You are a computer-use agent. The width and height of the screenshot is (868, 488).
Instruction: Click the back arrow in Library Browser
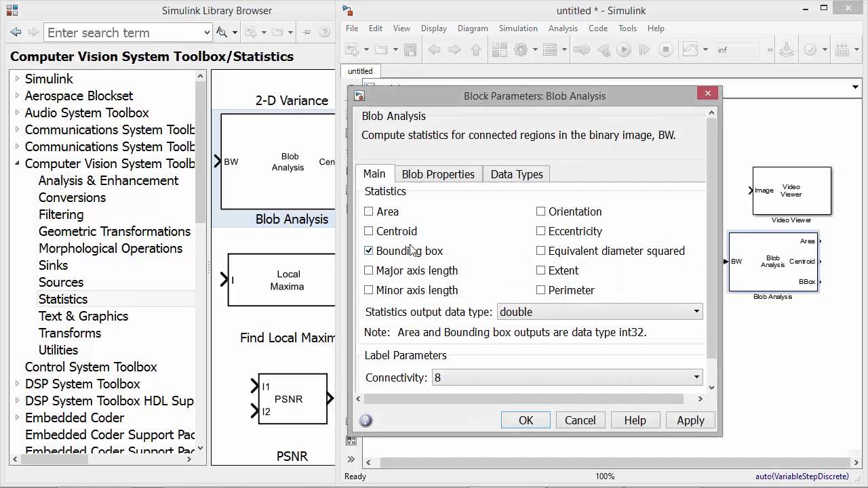click(16, 33)
